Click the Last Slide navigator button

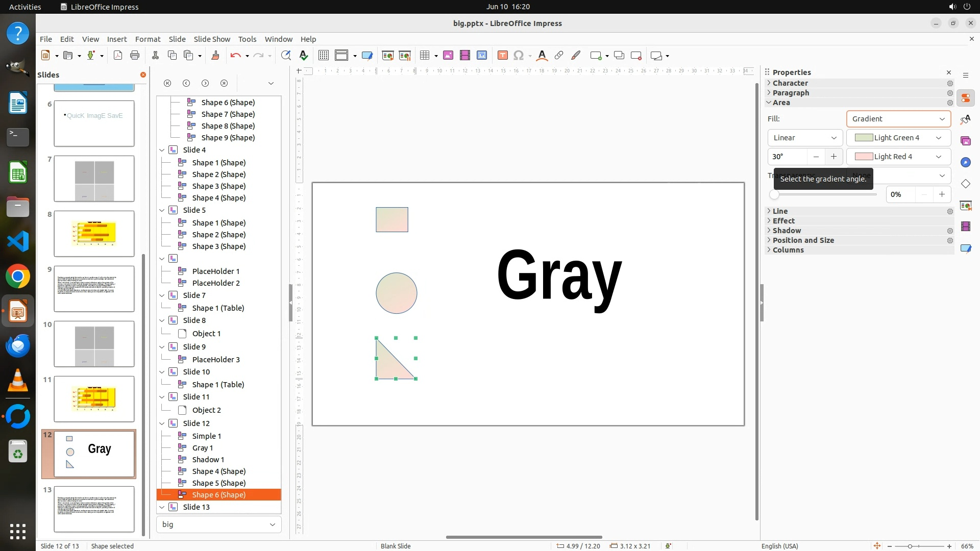(224, 83)
